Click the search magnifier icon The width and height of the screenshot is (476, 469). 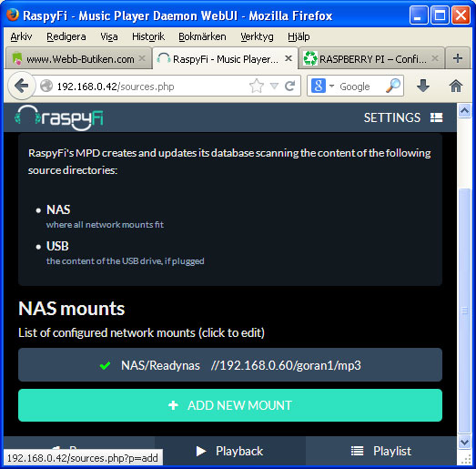coord(393,86)
